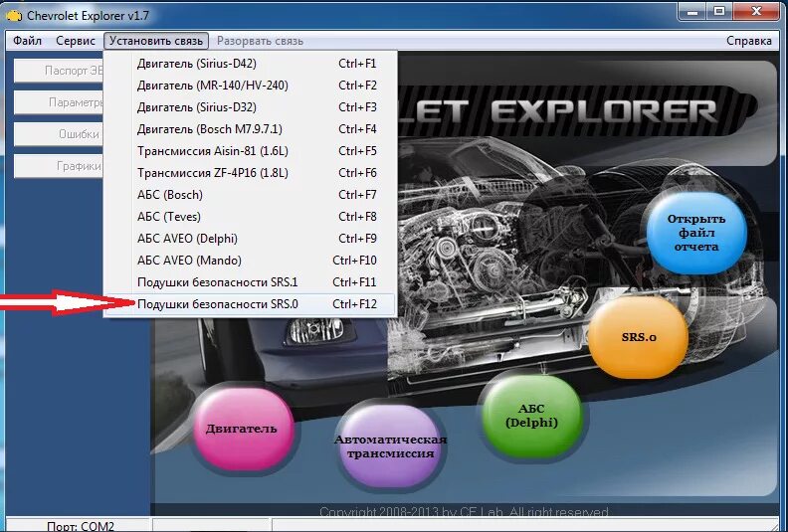Select Подушки безопасности SRS.1 menu entry
Viewport: 788px width, 532px height.
coord(251,282)
